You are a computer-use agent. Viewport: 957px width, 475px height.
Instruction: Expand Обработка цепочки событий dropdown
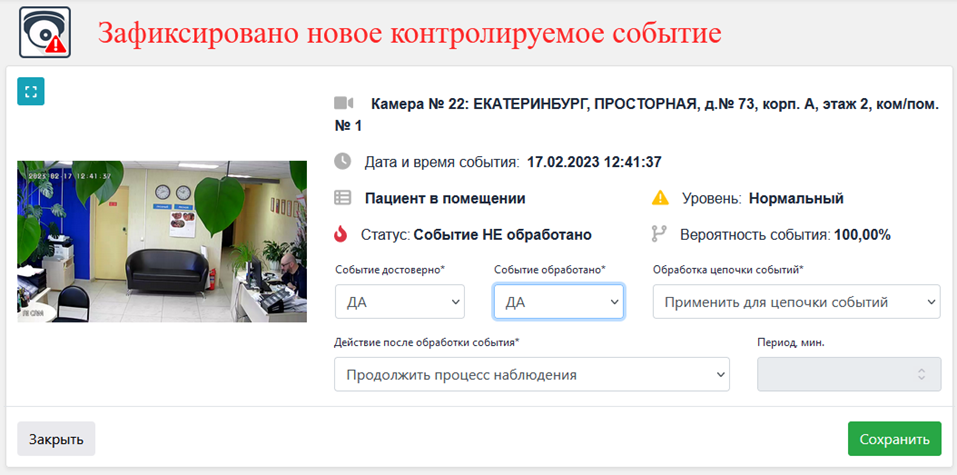point(796,302)
